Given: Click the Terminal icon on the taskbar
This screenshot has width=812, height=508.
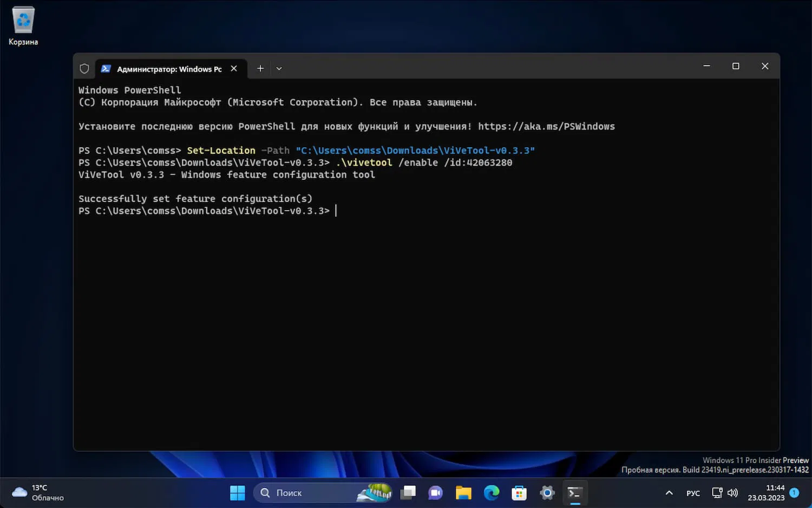Looking at the screenshot, I should point(575,493).
